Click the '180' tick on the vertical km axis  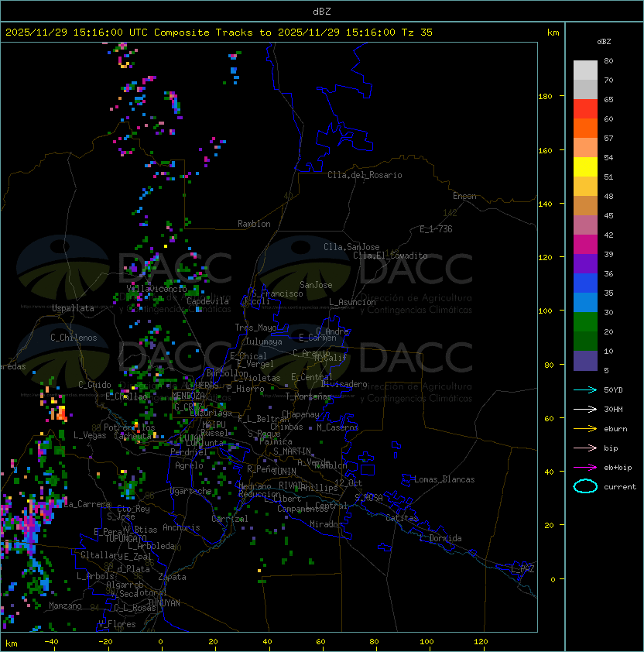pos(545,97)
